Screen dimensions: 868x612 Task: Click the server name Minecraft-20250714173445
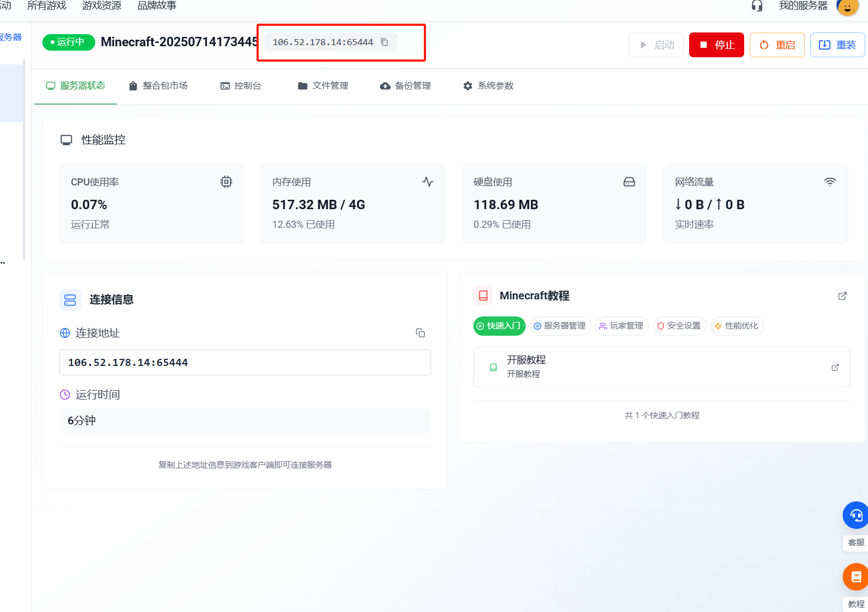point(179,42)
